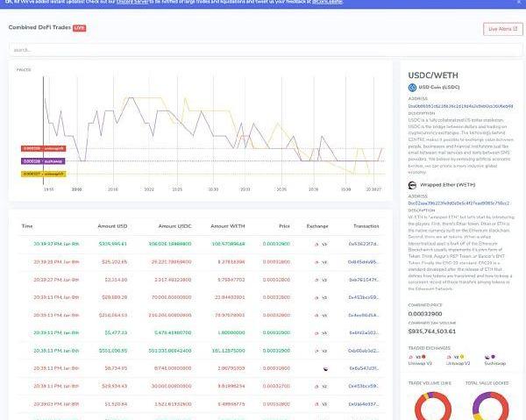Focus the search input field
Image resolution: width=526 pixels, height=420 pixels.
266,50
